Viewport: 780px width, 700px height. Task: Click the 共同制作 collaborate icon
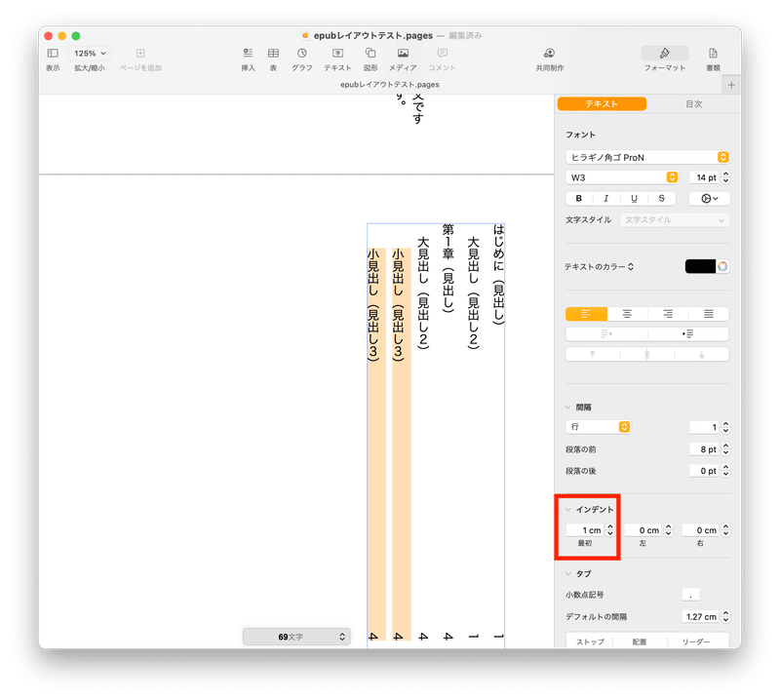click(549, 54)
